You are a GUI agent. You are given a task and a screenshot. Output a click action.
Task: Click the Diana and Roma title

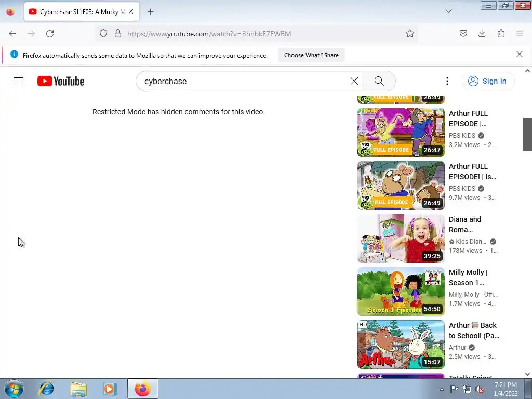465,224
